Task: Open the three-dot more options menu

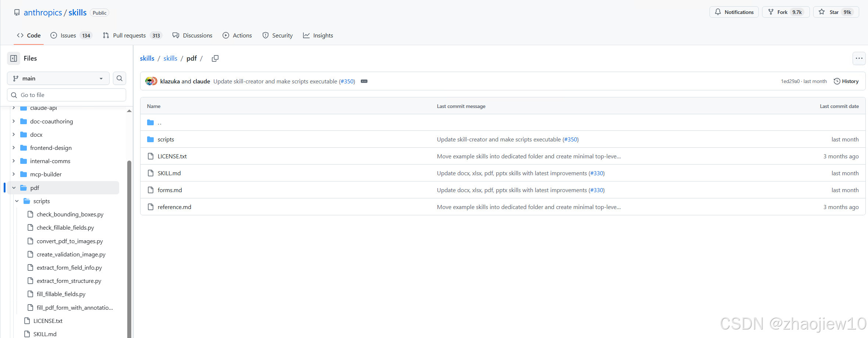Action: (x=859, y=58)
